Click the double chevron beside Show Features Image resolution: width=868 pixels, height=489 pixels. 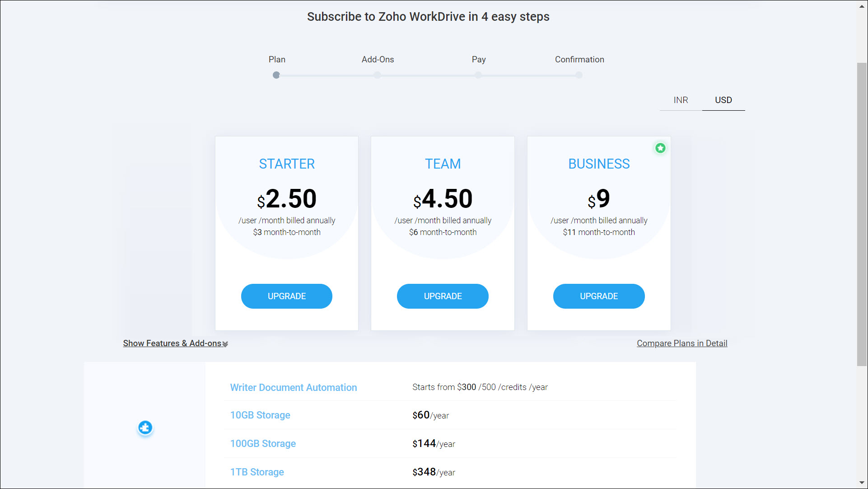[225, 344]
